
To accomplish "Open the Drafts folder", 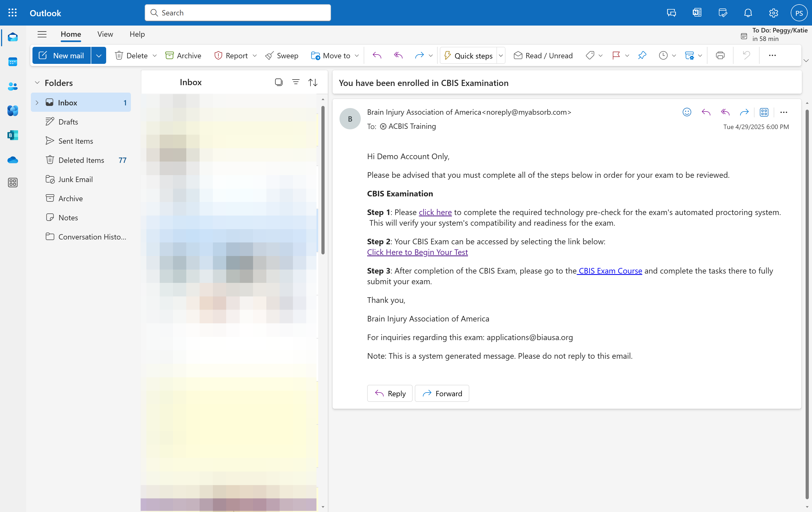I will [x=81, y=122].
